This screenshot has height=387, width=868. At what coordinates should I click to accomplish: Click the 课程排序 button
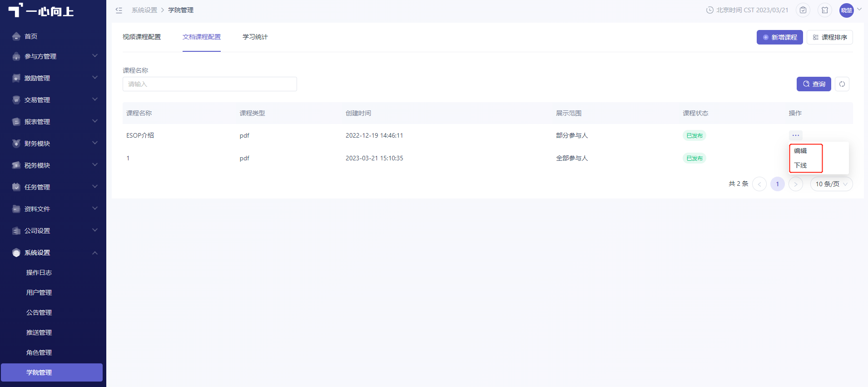pos(829,37)
